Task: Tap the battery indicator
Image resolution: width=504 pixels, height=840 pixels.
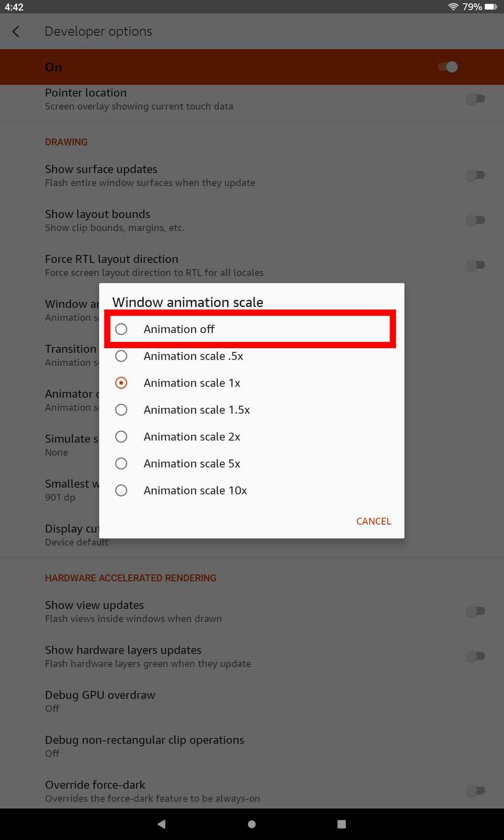Action: pos(490,7)
